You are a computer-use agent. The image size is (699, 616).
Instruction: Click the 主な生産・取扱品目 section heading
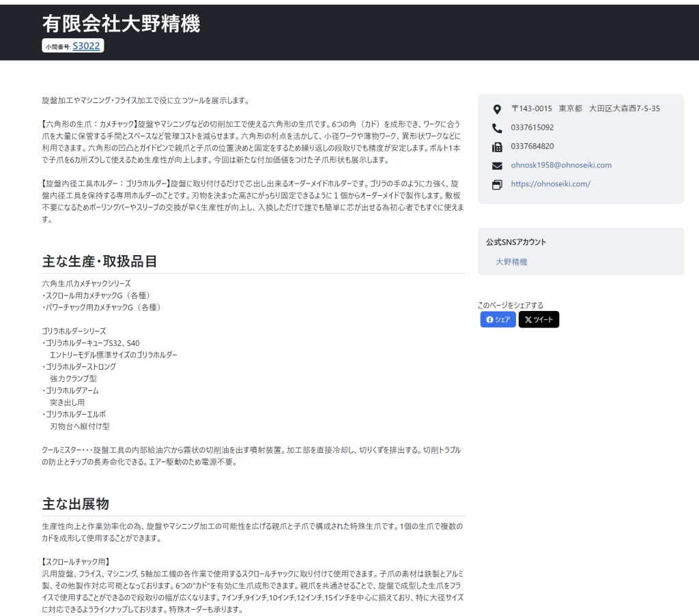click(100, 261)
